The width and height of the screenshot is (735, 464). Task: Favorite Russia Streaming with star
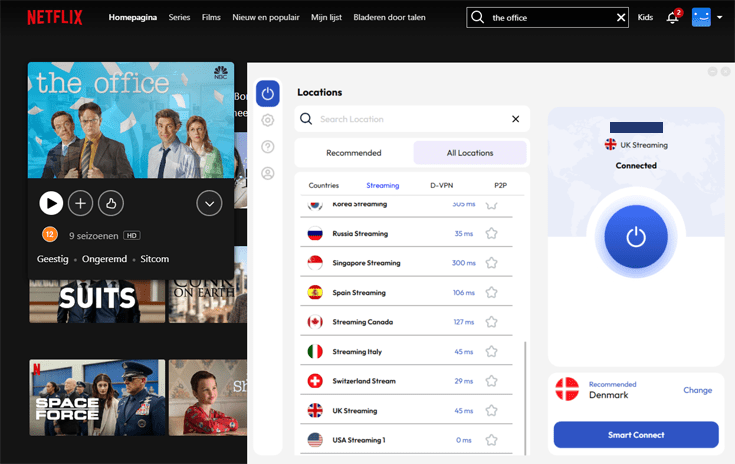491,233
